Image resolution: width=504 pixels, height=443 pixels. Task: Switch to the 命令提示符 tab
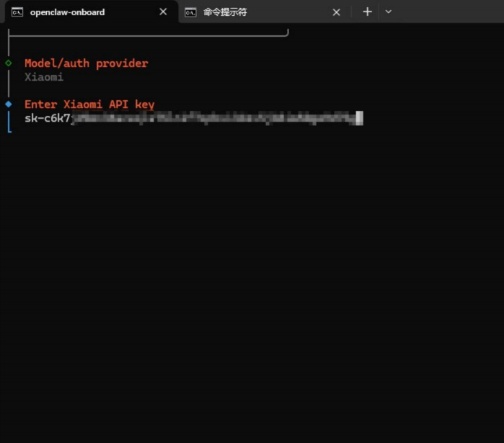pos(225,12)
